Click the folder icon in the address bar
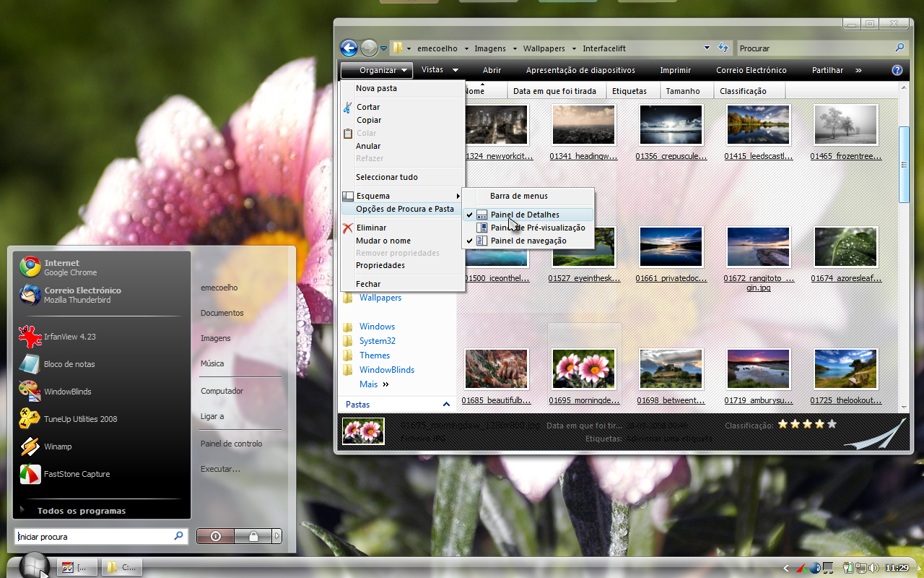This screenshot has width=924, height=578. (398, 48)
